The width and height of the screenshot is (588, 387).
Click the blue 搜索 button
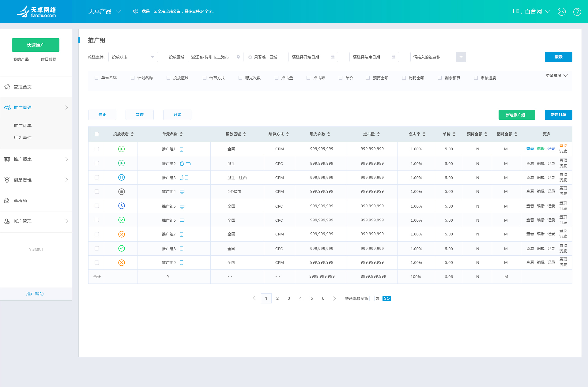pos(559,57)
